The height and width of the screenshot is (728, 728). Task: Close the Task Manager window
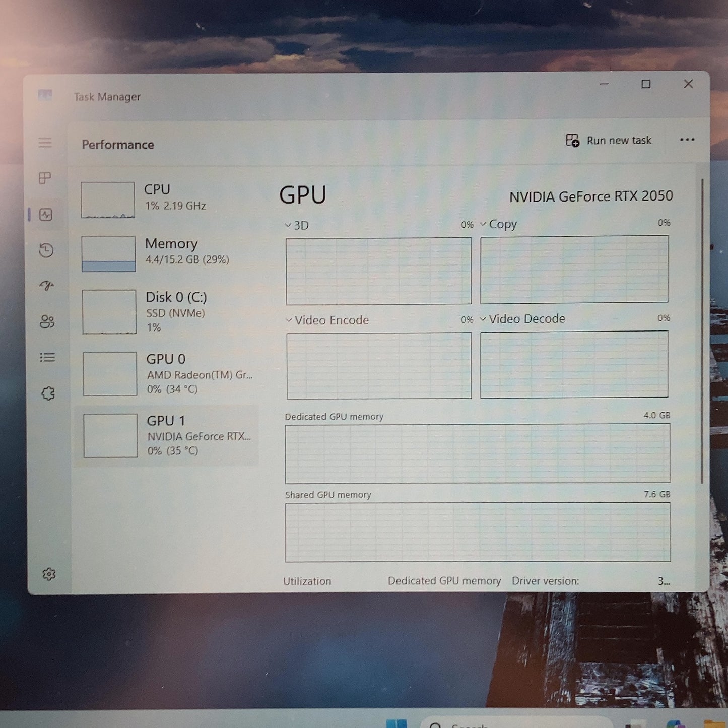[x=688, y=84]
